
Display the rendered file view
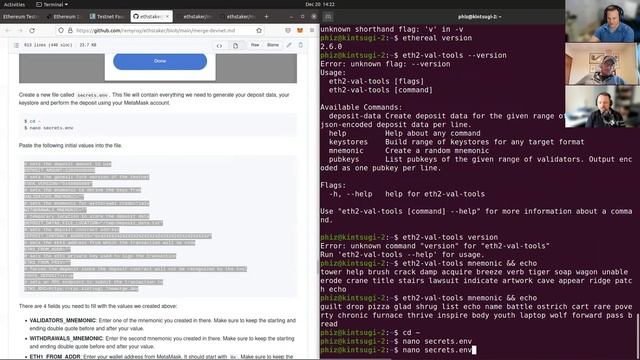(236, 46)
